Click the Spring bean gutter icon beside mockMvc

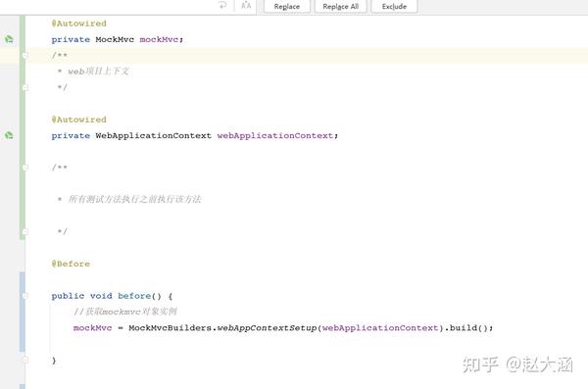point(9,39)
